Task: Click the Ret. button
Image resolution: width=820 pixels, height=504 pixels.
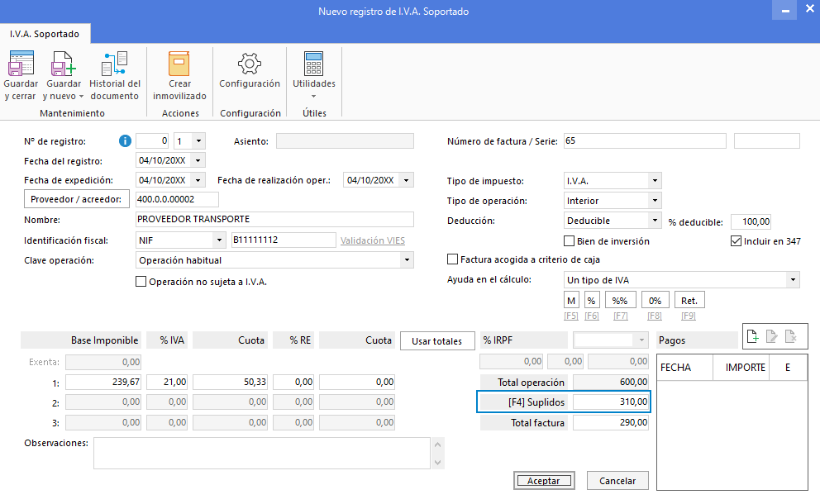Action: 689,301
